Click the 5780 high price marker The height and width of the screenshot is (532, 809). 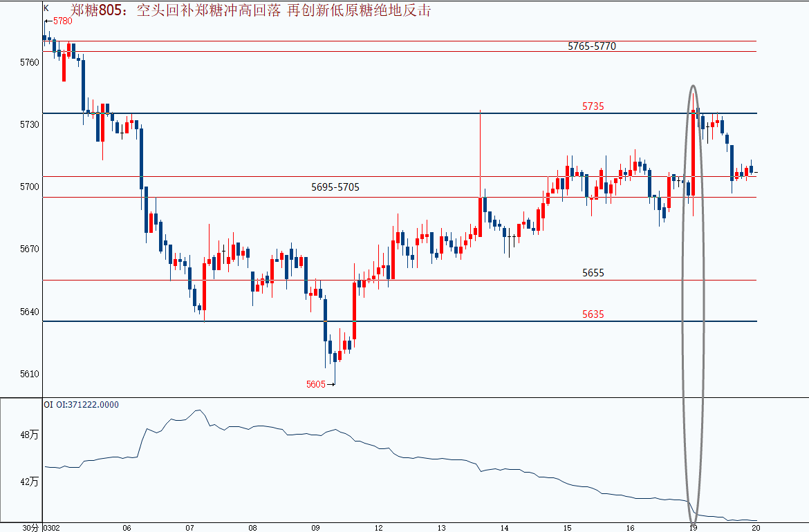[x=62, y=21]
